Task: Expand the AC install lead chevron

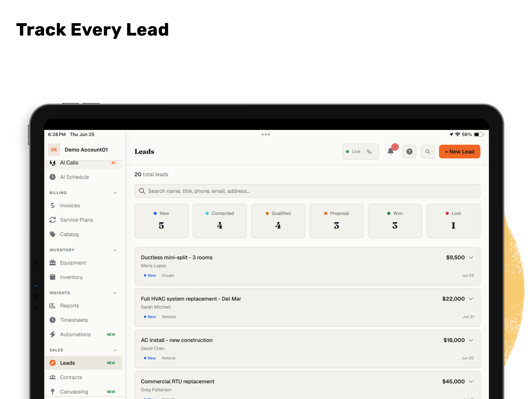Action: pyautogui.click(x=471, y=340)
